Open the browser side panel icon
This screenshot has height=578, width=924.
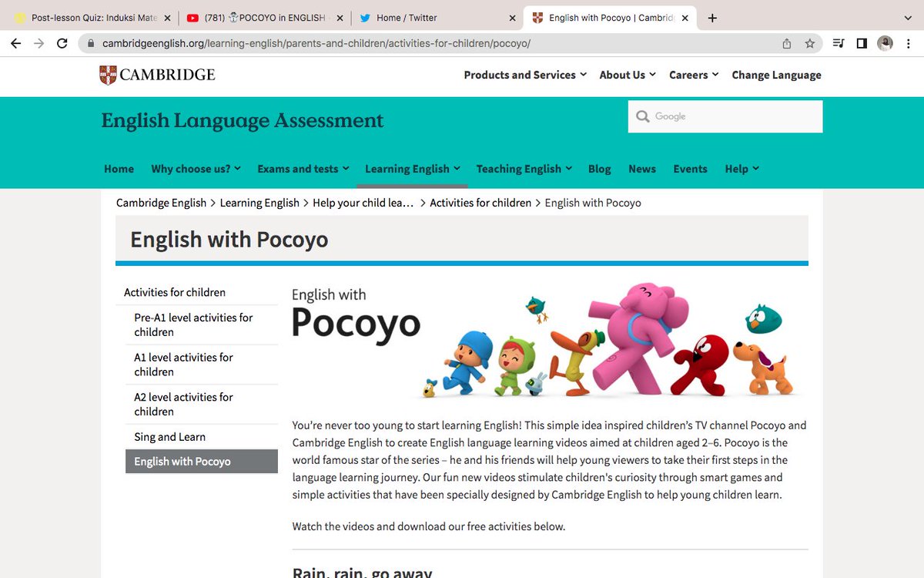[862, 44]
